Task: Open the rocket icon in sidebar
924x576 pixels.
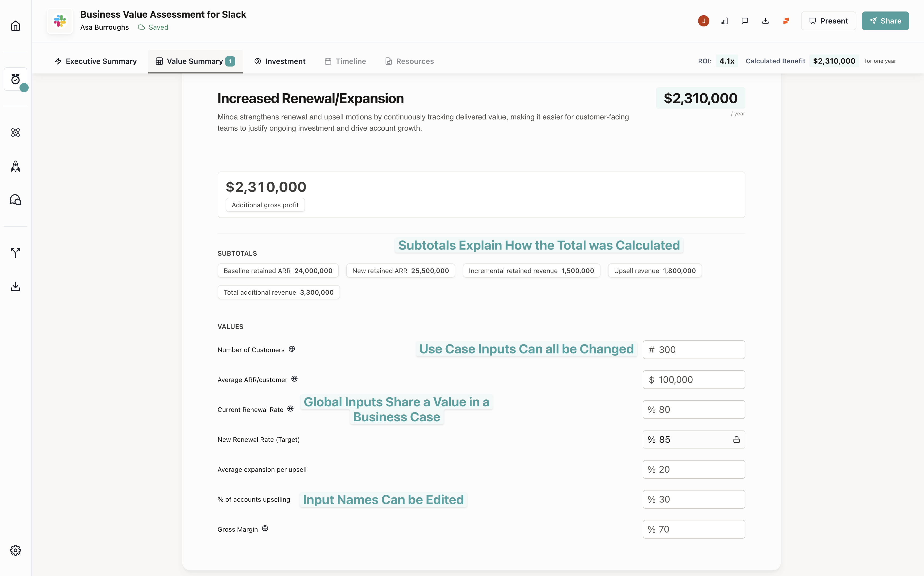Action: (15, 166)
